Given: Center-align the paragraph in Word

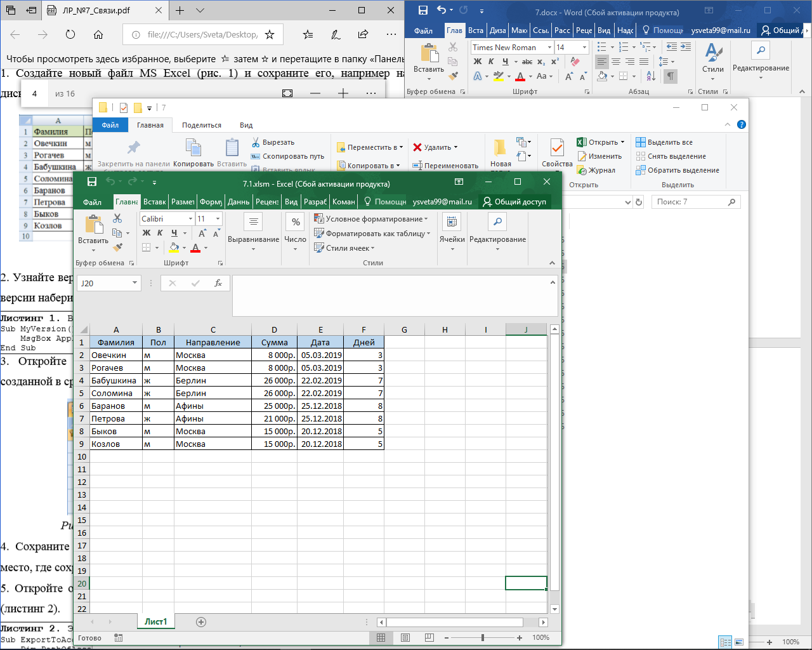Looking at the screenshot, I should 616,62.
